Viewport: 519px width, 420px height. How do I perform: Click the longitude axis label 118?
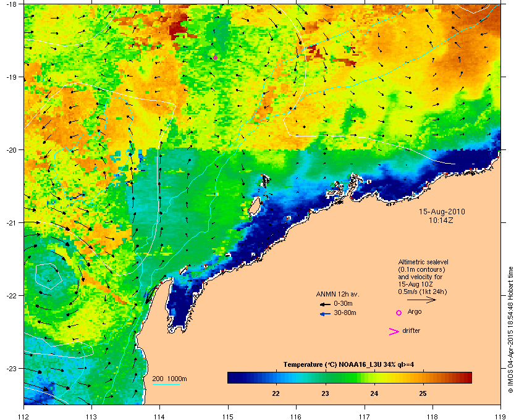pyautogui.click(x=432, y=416)
